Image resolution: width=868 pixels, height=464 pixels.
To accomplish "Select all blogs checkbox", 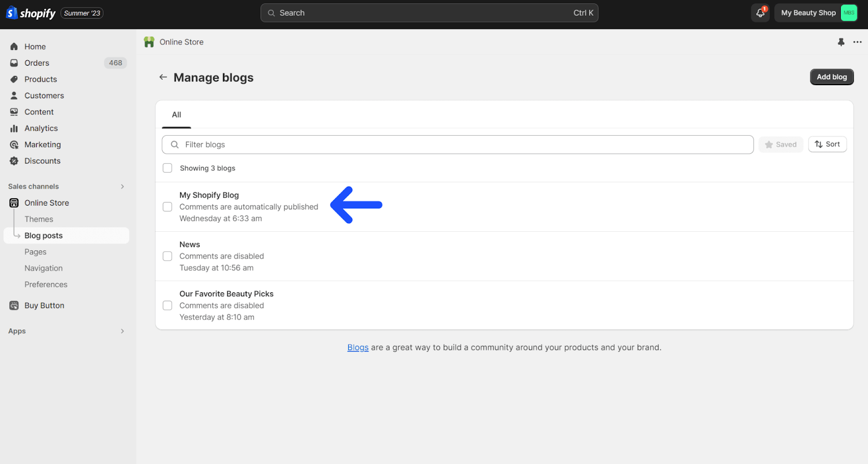I will pyautogui.click(x=168, y=168).
